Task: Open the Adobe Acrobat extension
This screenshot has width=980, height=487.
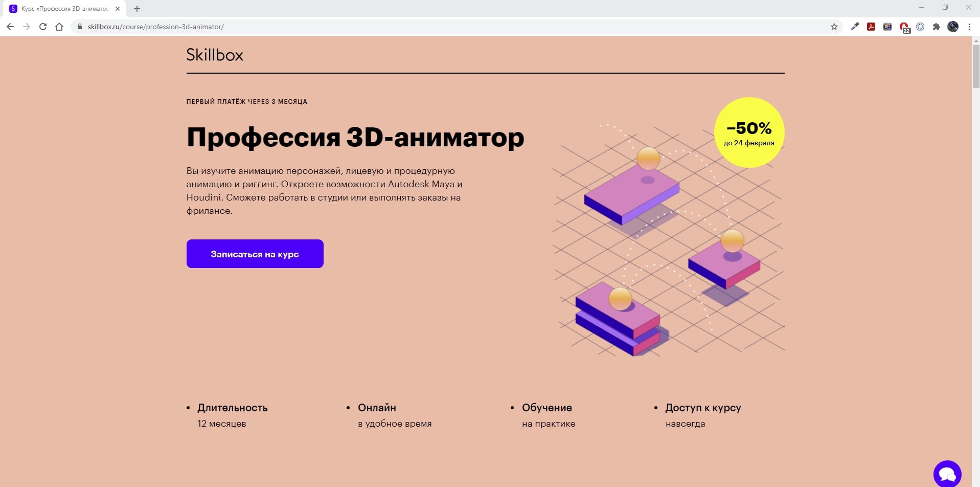Action: (871, 27)
